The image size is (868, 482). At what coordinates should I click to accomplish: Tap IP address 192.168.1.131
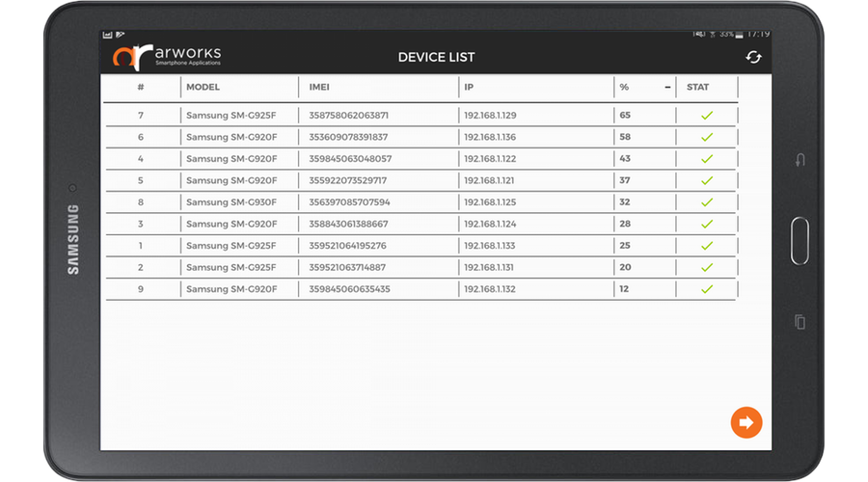pos(489,267)
